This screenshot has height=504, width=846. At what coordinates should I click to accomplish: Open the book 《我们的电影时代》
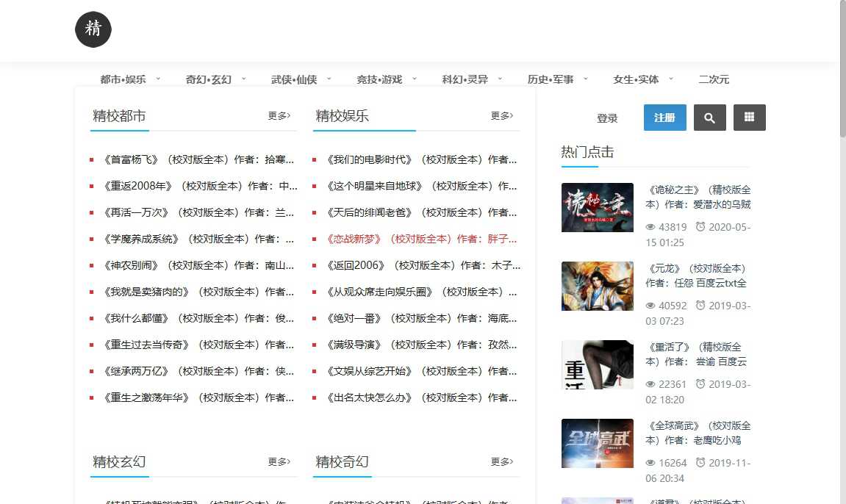coord(421,159)
